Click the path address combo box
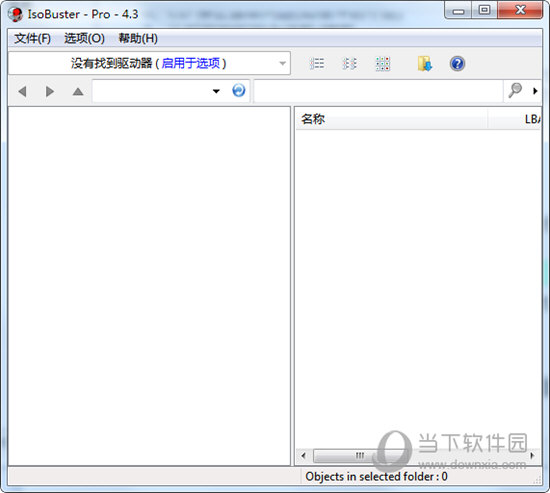550x493 pixels. [x=171, y=91]
